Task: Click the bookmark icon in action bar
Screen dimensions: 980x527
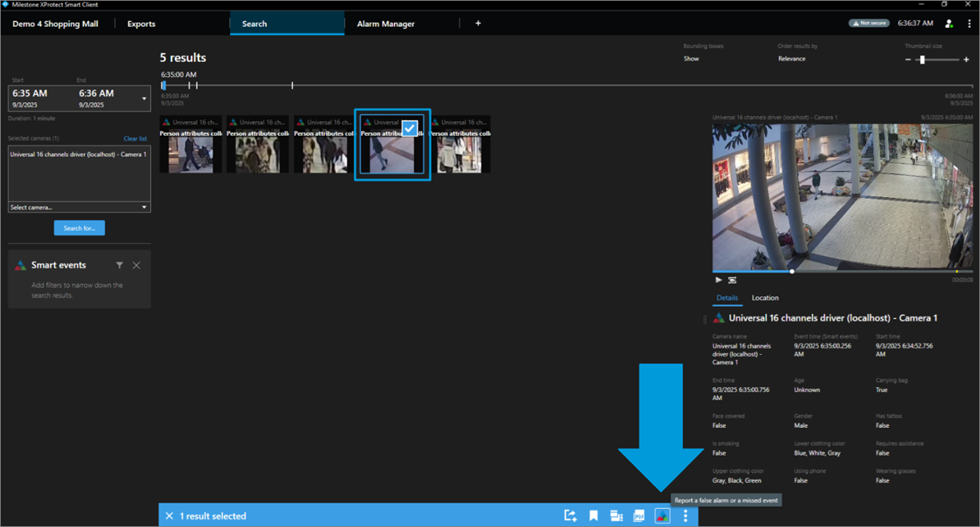Action: [x=594, y=516]
